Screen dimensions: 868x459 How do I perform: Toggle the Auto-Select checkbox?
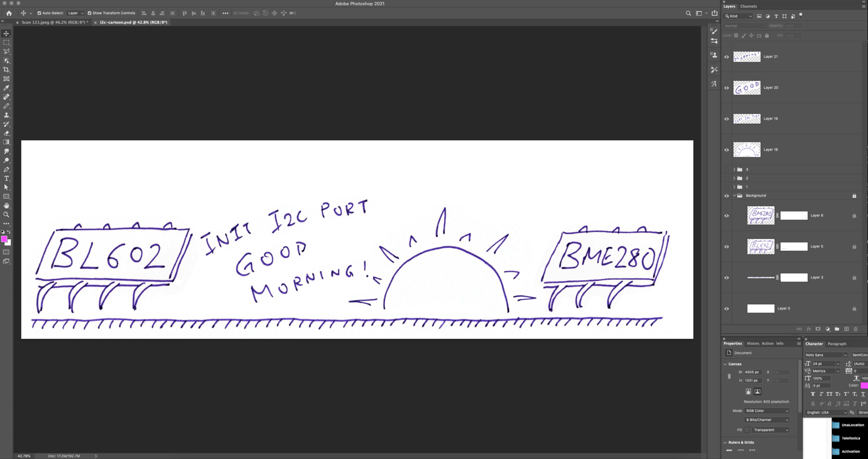(x=39, y=13)
